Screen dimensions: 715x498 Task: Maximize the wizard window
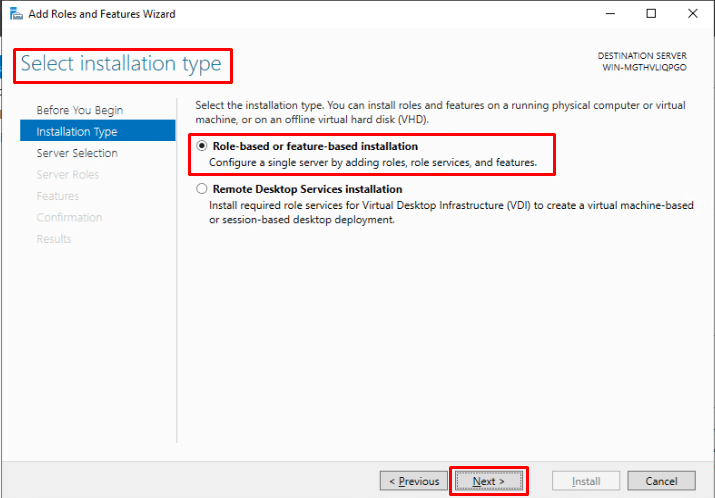pos(651,14)
